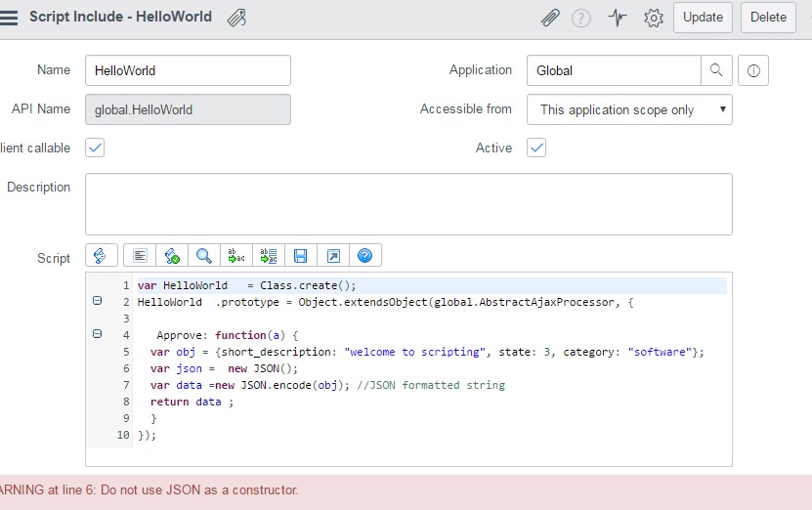Click the syntax check script icon

point(172,255)
